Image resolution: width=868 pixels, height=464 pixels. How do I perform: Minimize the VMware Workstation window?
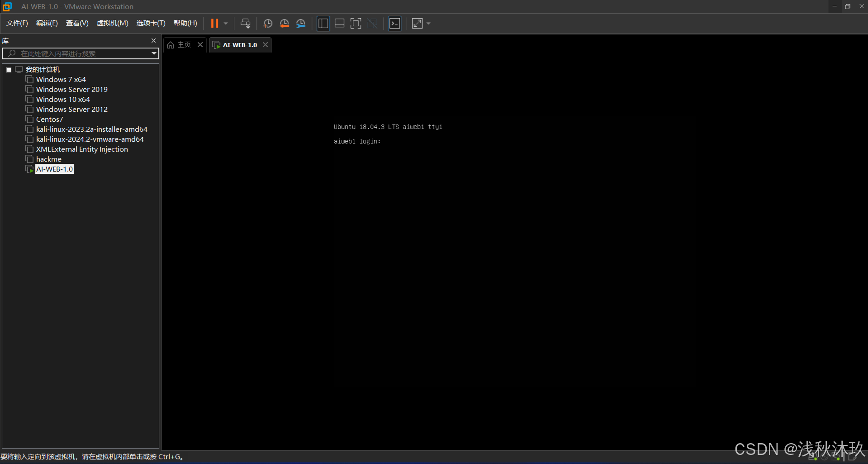pos(835,6)
